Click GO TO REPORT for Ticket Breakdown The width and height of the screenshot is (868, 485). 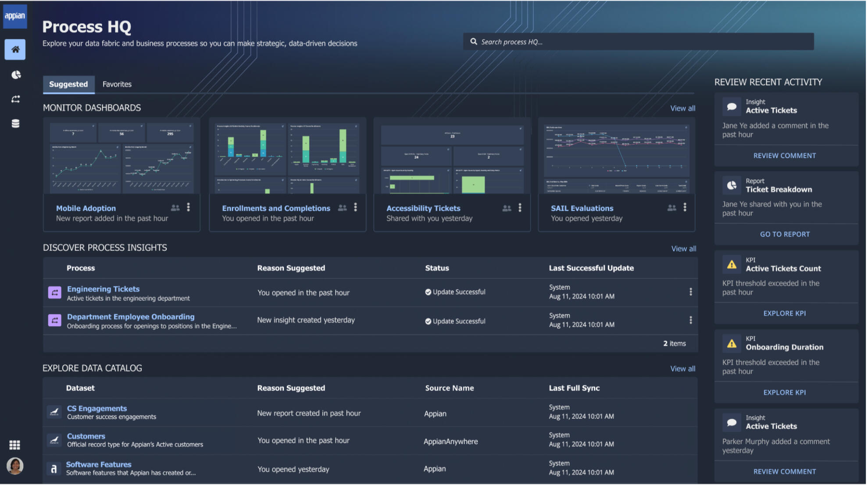click(784, 235)
